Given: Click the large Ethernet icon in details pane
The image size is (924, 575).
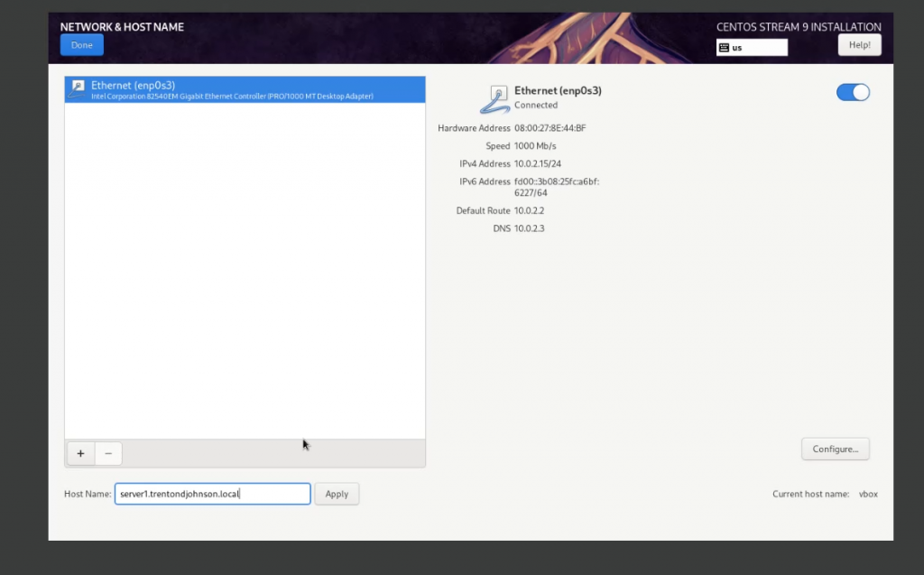Looking at the screenshot, I should click(x=495, y=99).
